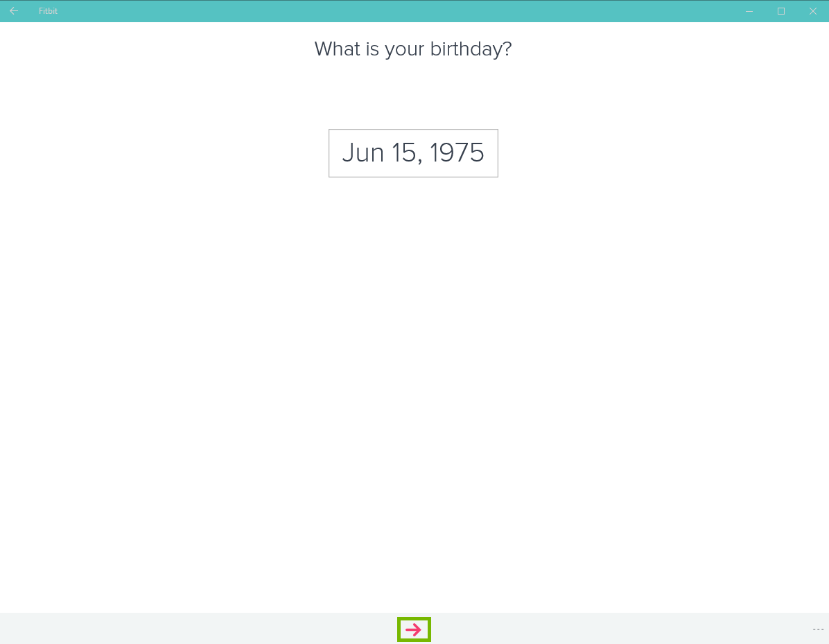This screenshot has height=644, width=829.
Task: Minimize the Fitbit window
Action: point(749,10)
